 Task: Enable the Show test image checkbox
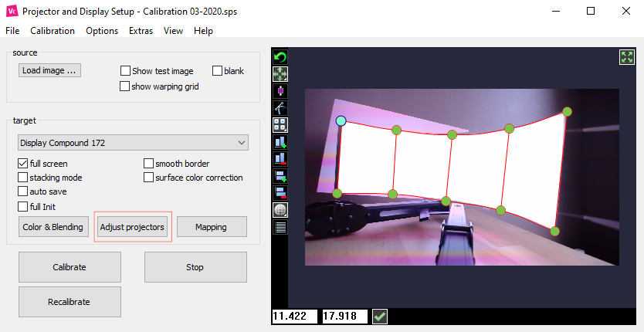pyautogui.click(x=125, y=71)
